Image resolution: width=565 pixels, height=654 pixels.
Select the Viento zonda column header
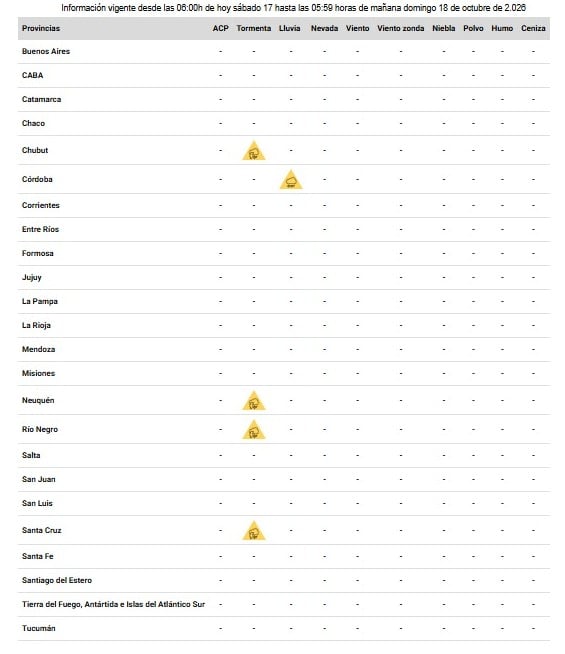[400, 28]
